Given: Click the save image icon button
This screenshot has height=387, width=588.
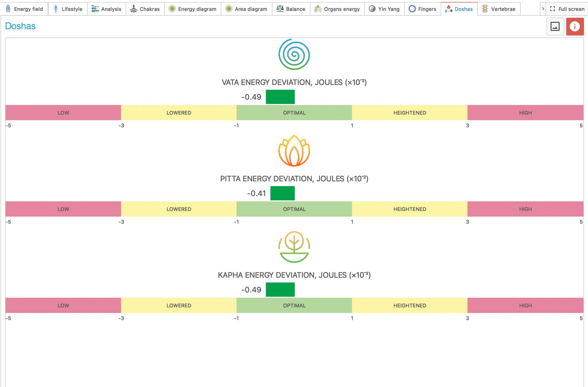Looking at the screenshot, I should (x=555, y=26).
